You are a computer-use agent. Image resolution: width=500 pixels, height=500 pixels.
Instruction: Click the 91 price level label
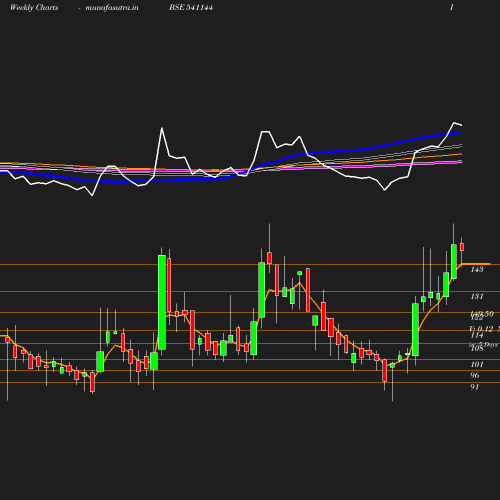tap(475, 387)
